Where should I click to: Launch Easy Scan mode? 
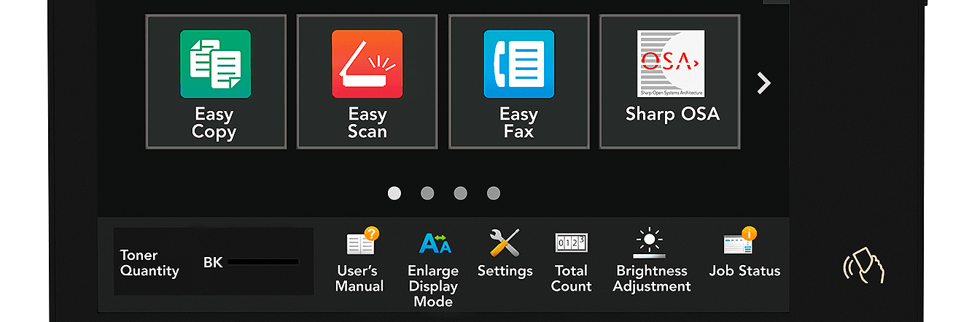pos(367,82)
